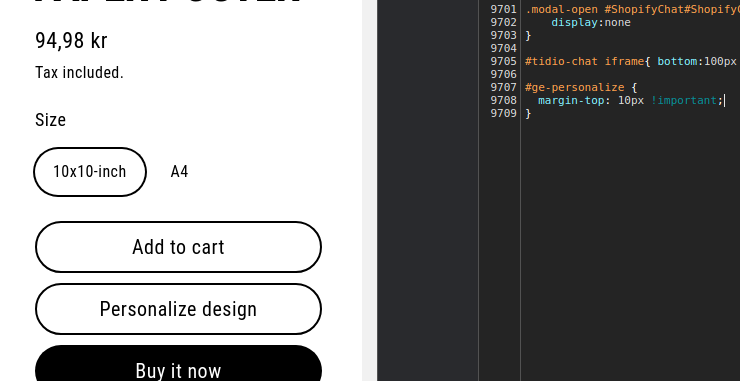
Task: Click line number 9701 in gutter
Action: (504, 9)
